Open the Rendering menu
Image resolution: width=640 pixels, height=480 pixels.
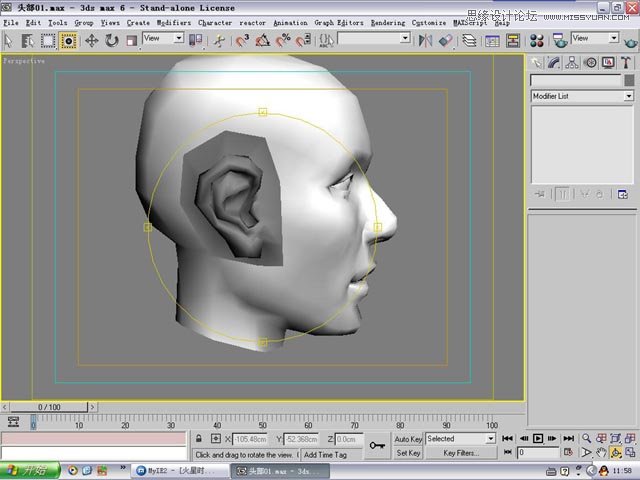[388, 23]
